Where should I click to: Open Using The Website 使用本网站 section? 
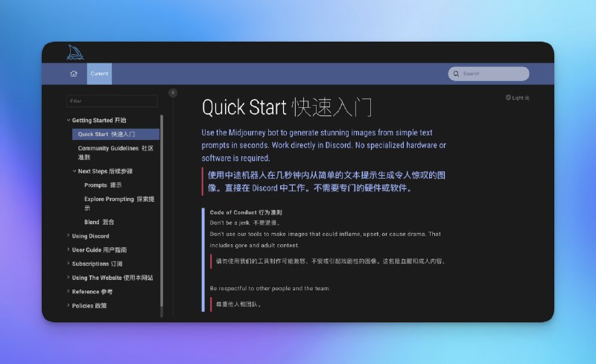[112, 278]
